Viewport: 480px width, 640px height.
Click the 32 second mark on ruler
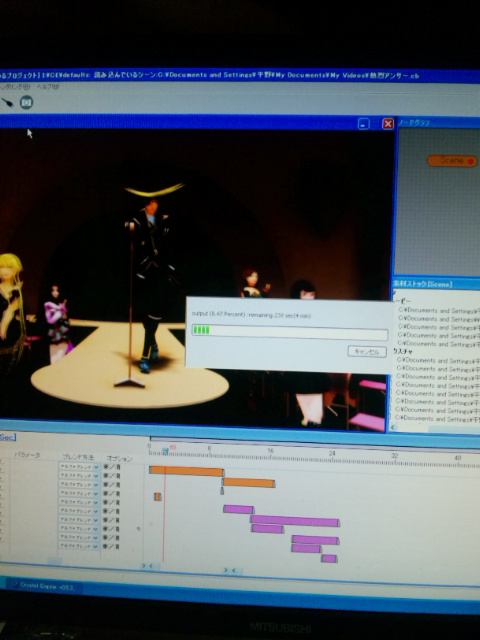point(394,455)
